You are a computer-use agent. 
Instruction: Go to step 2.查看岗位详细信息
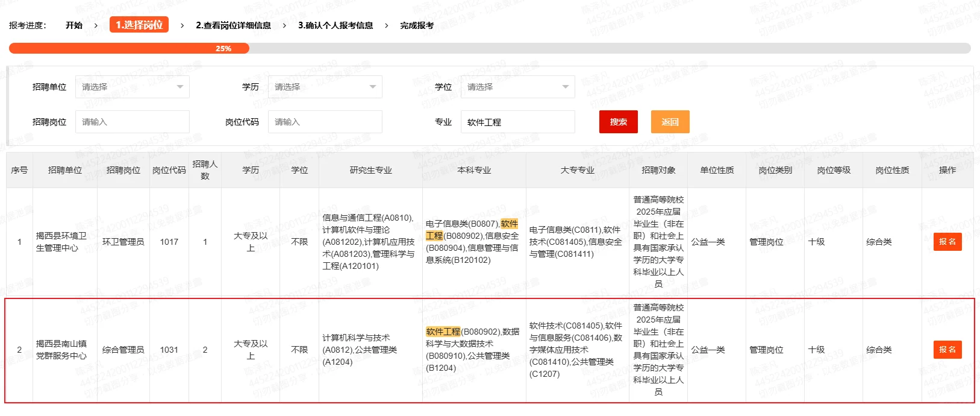coord(233,25)
